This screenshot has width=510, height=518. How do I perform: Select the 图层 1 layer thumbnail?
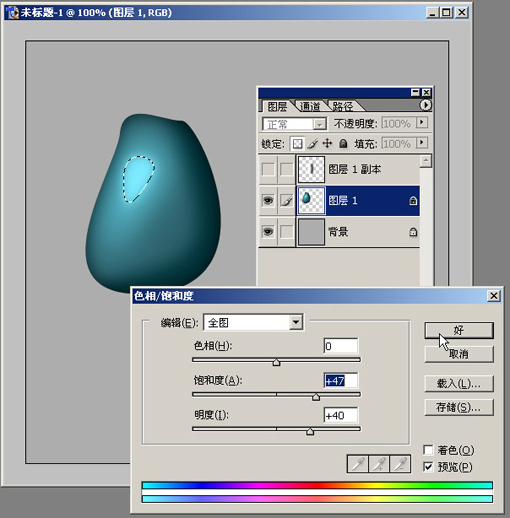pyautogui.click(x=311, y=201)
